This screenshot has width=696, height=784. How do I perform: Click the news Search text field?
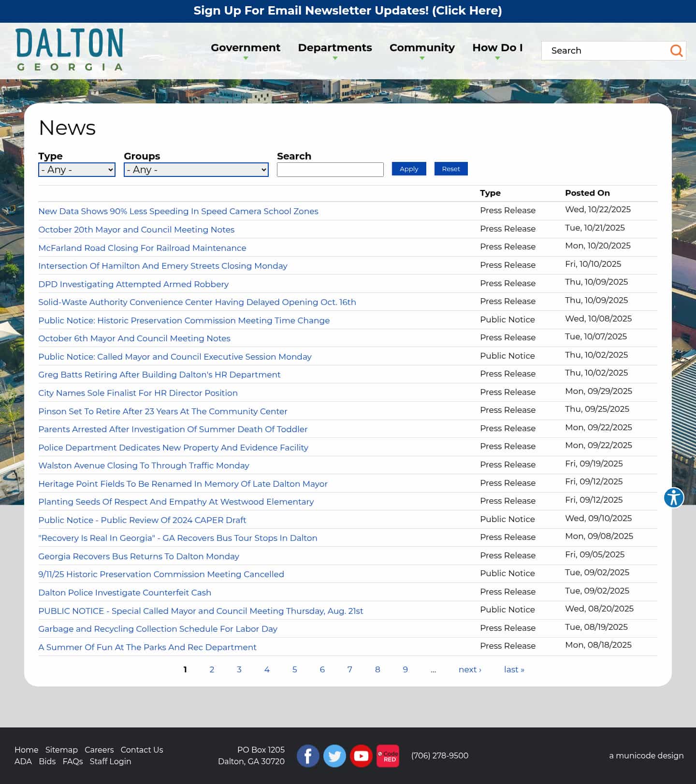(x=330, y=170)
